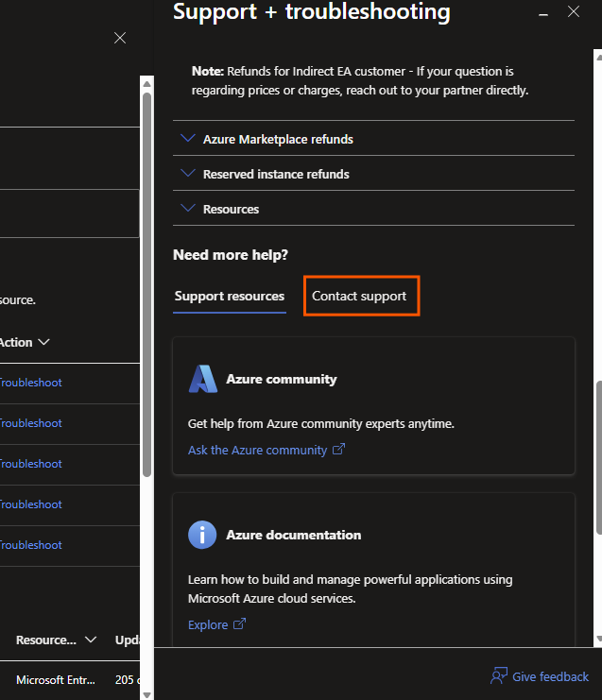The image size is (602, 700).
Task: Click the fourth Troubleshoot link
Action: (x=30, y=504)
